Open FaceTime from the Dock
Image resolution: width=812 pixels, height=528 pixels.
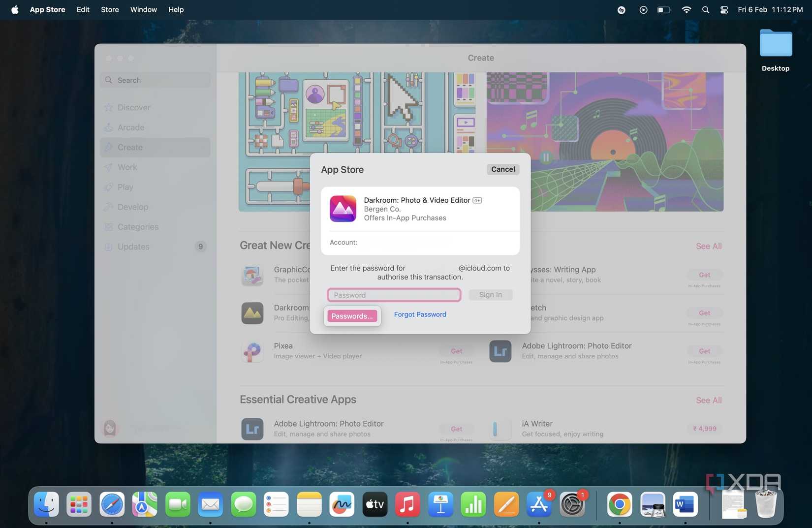(178, 504)
